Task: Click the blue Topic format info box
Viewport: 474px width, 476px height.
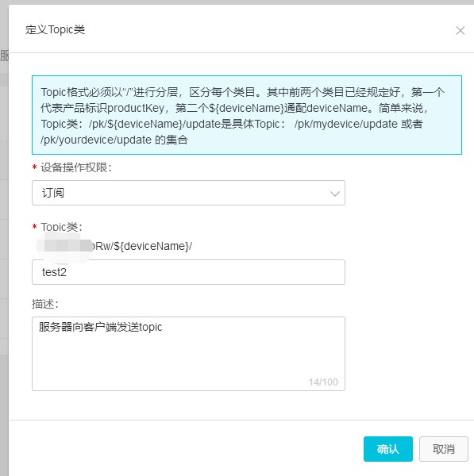Action: click(247, 115)
